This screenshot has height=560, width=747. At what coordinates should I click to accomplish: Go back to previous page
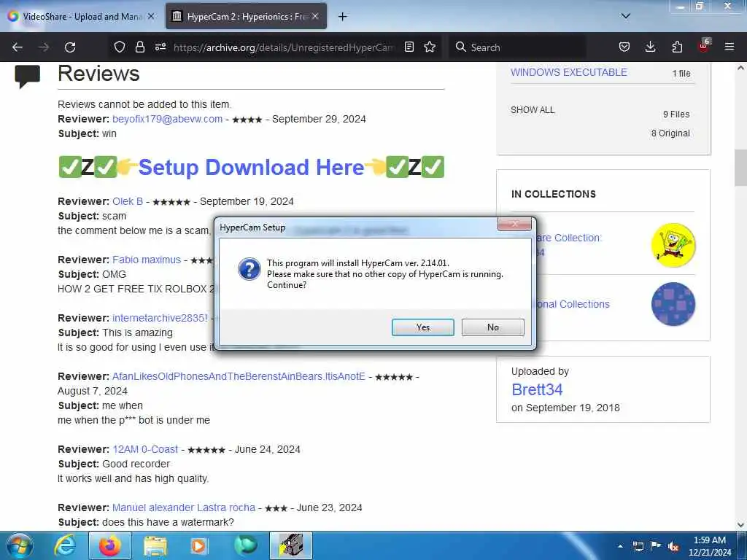point(18,47)
